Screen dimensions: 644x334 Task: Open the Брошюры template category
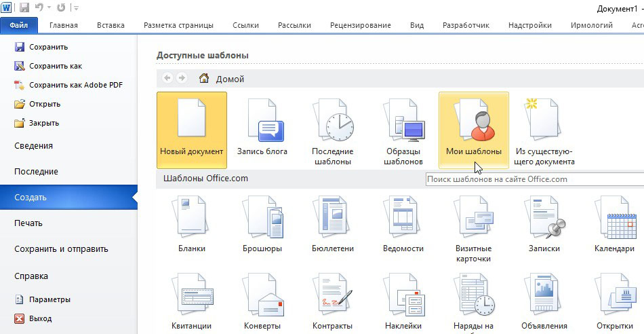[262, 224]
